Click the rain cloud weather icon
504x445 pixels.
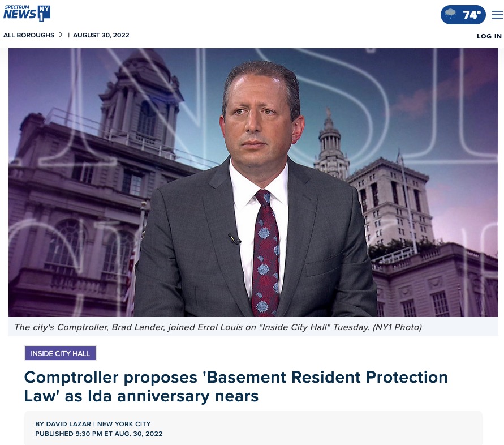[450, 14]
